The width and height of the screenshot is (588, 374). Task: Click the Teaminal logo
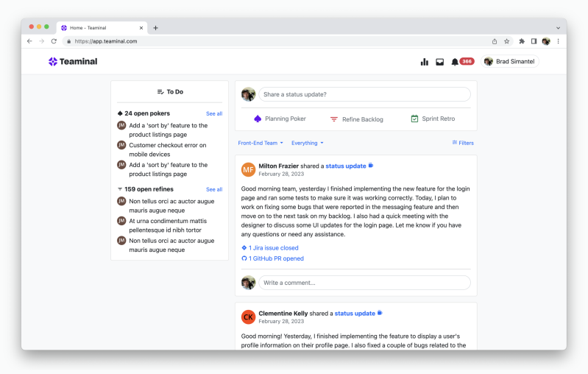tap(73, 62)
